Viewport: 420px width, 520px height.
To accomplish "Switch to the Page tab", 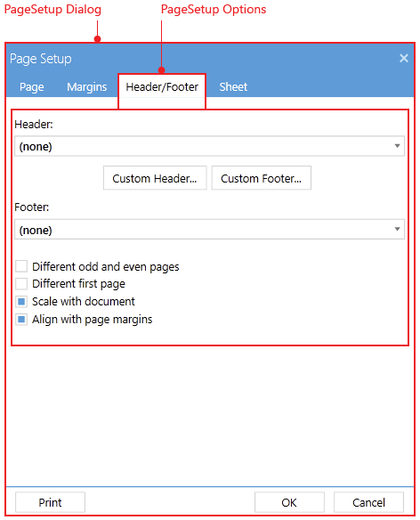I will click(32, 87).
